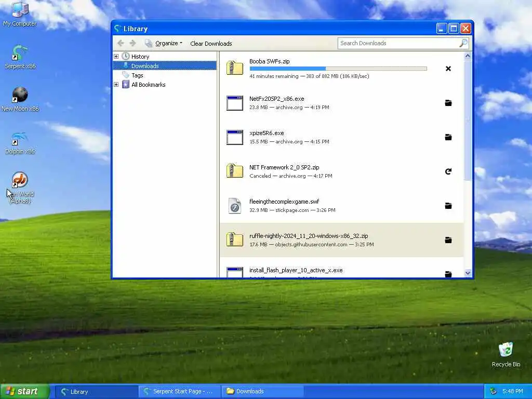
Task: Click the ruffle-nightly-2024_11_20-windows-x86_32.zip name
Action: 309,236
